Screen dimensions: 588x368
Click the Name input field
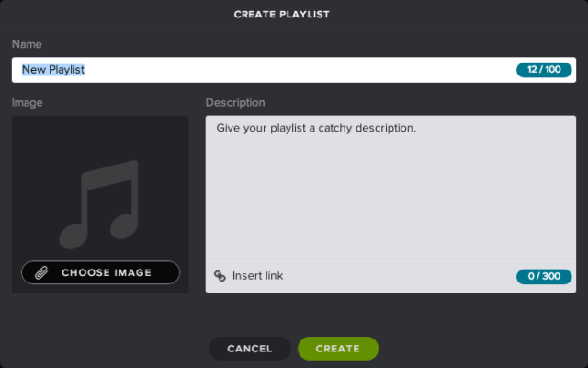click(294, 70)
